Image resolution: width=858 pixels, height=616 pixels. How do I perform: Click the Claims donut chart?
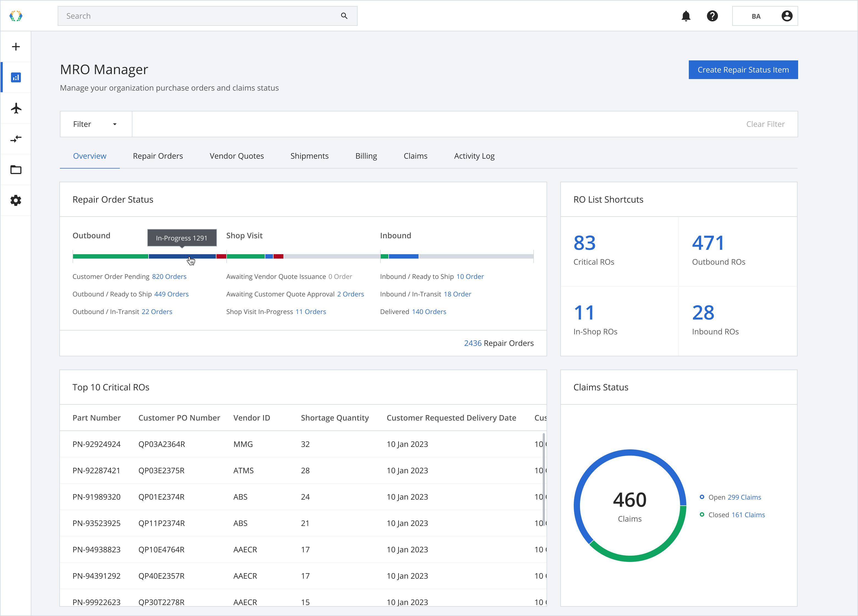[x=630, y=506]
